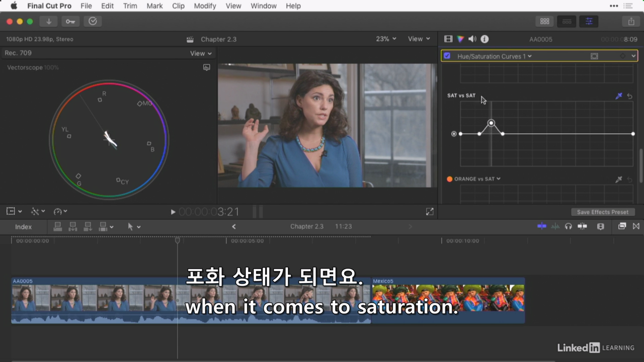Open the Modify menu

coord(205,6)
